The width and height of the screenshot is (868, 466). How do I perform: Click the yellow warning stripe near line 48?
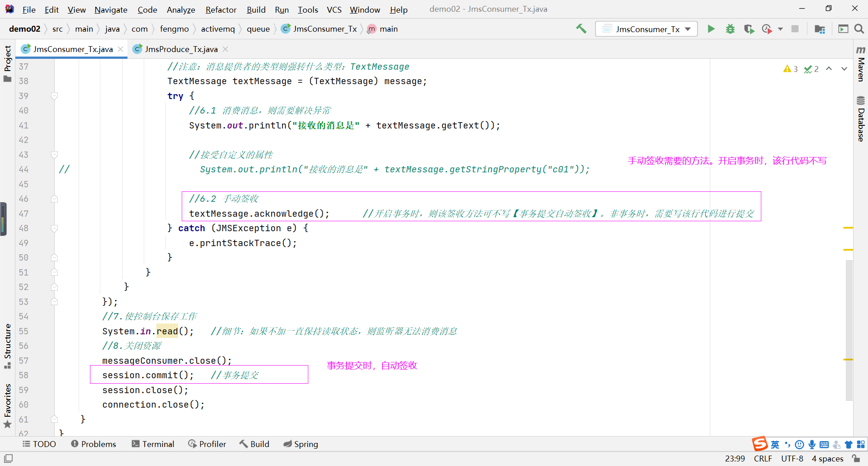click(848, 228)
